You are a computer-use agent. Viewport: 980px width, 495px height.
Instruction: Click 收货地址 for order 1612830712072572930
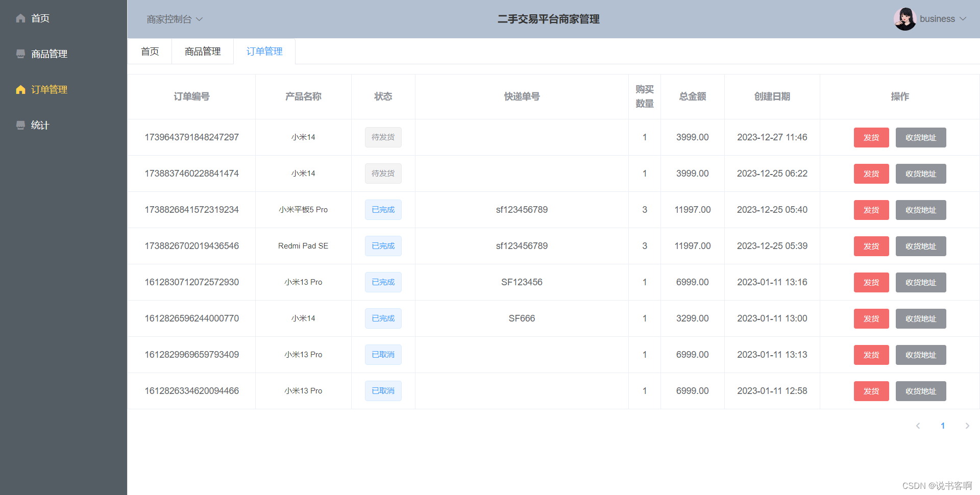(921, 282)
